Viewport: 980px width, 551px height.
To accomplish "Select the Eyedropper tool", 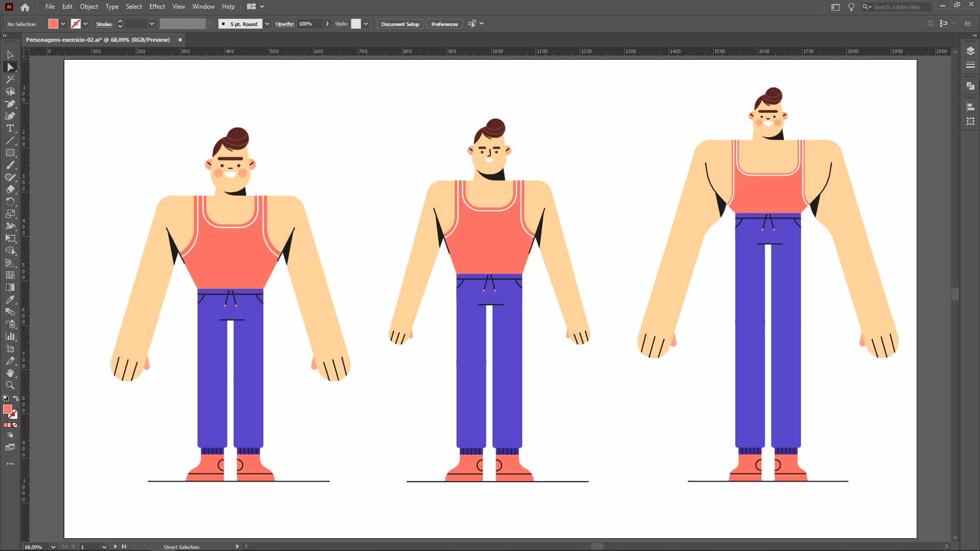I will pyautogui.click(x=10, y=299).
